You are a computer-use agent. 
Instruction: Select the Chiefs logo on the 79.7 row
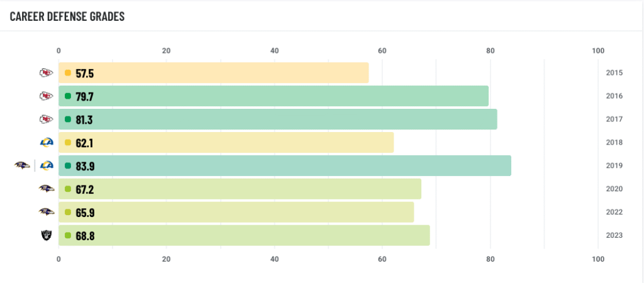46,96
